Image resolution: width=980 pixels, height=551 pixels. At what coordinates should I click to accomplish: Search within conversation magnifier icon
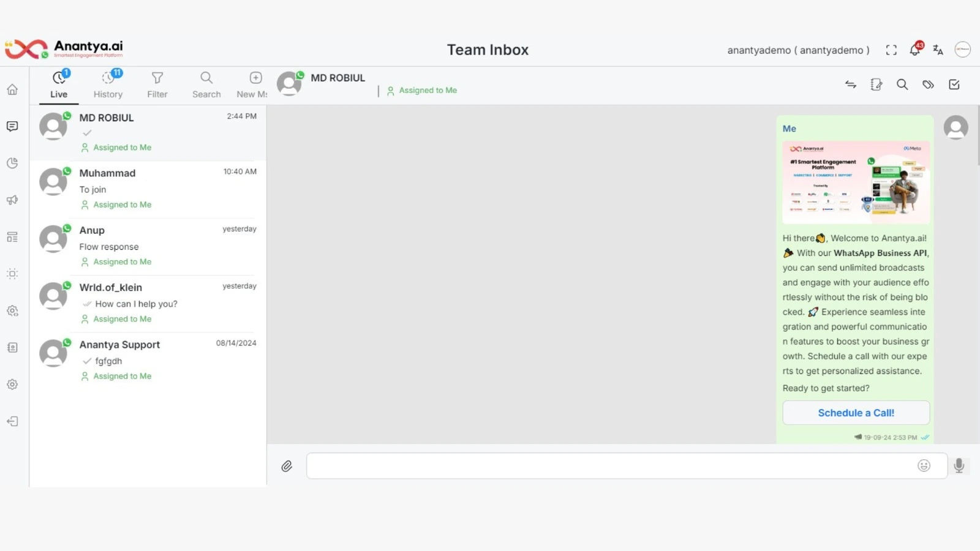click(902, 84)
